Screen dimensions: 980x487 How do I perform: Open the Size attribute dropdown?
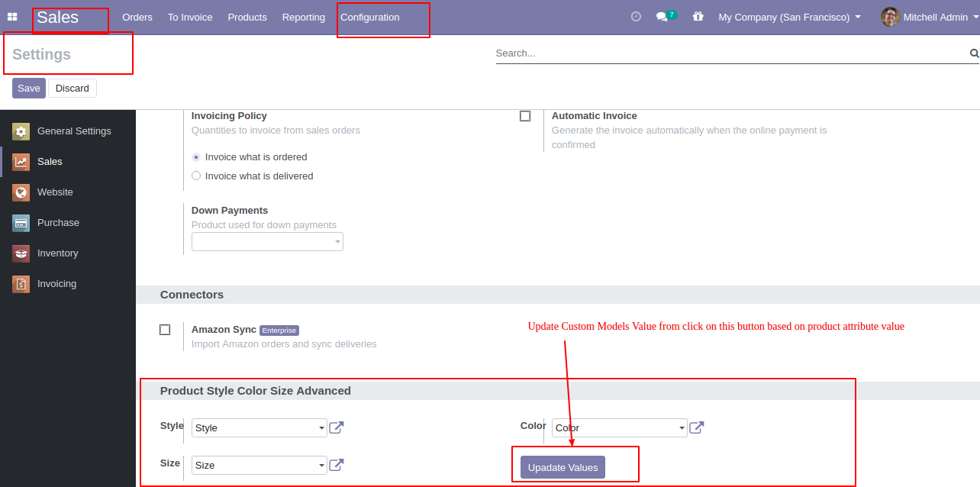pyautogui.click(x=260, y=465)
